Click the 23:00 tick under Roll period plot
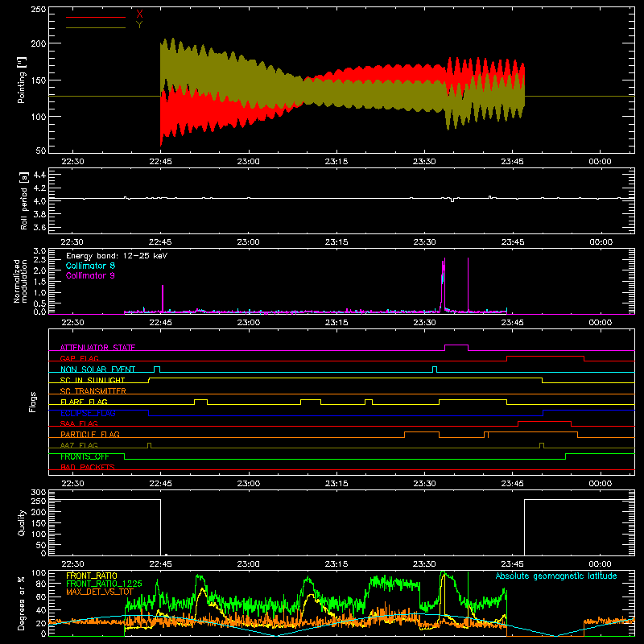Image resolution: width=644 pixels, height=644 pixels. (249, 242)
